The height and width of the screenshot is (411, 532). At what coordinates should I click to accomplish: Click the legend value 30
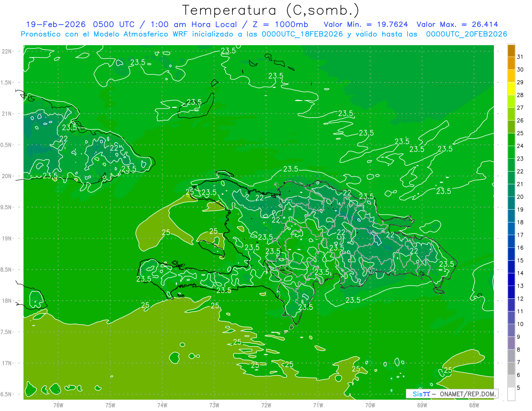[520, 69]
